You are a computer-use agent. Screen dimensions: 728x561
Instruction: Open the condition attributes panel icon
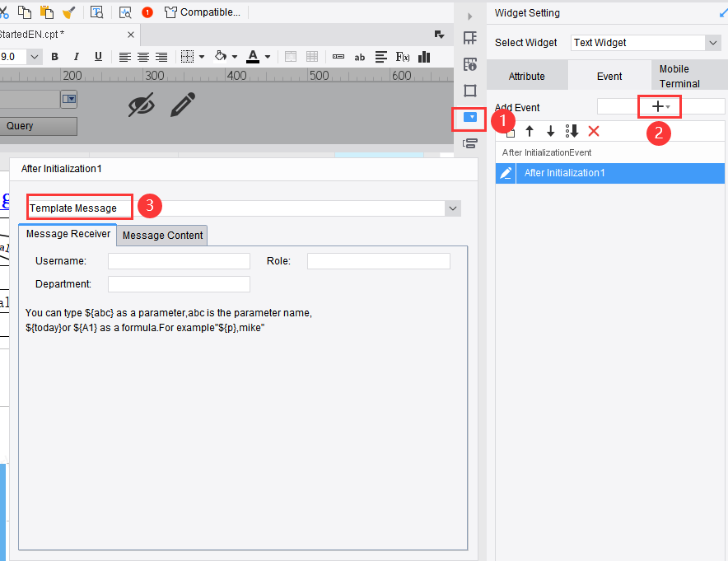470,143
